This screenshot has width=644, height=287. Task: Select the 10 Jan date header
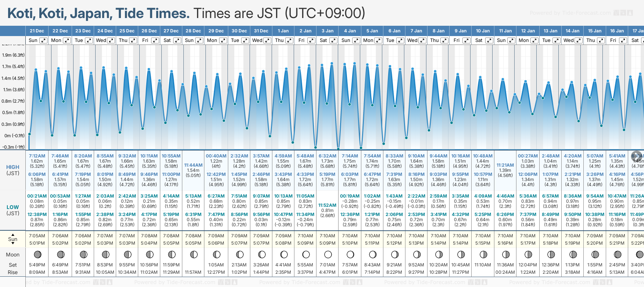[483, 31]
